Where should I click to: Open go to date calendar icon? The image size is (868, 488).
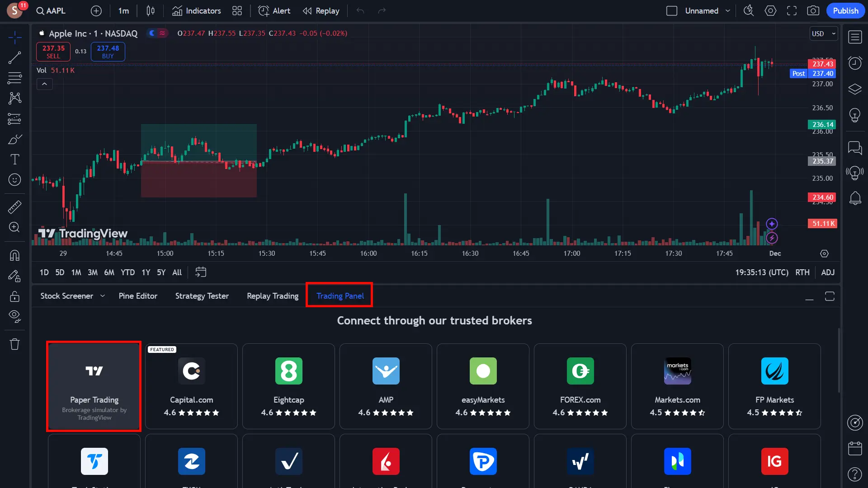click(201, 272)
